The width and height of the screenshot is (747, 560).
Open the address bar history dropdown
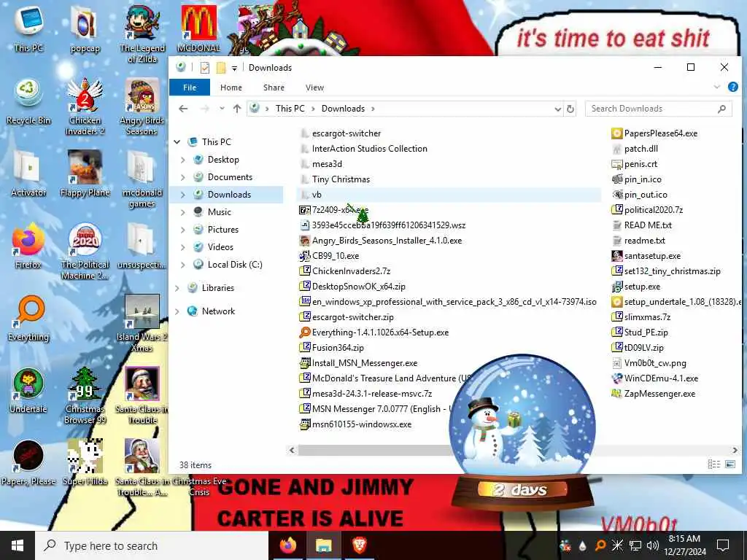(558, 109)
